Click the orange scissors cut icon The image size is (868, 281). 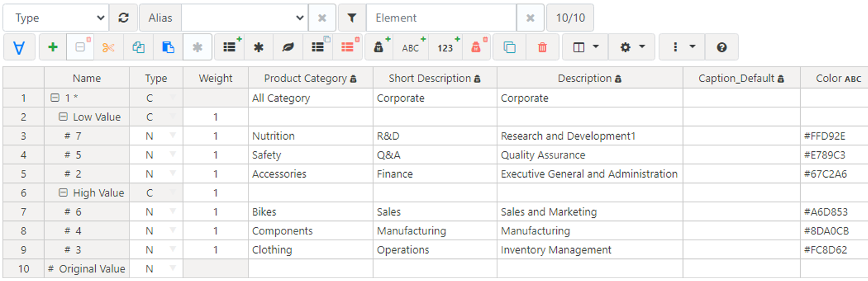[x=109, y=47]
